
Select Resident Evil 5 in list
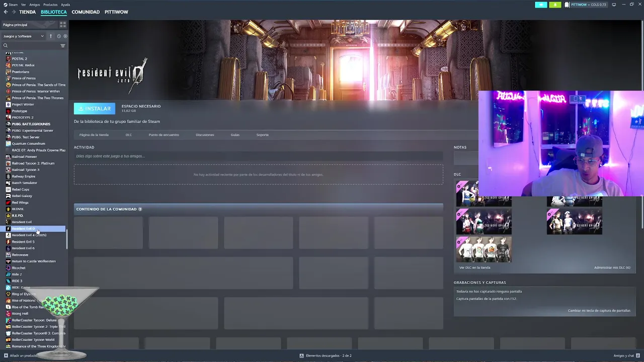(x=33, y=242)
